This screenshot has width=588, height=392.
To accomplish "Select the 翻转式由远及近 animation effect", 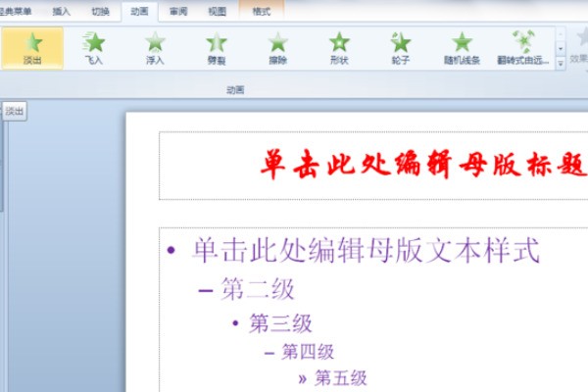I will click(x=523, y=48).
